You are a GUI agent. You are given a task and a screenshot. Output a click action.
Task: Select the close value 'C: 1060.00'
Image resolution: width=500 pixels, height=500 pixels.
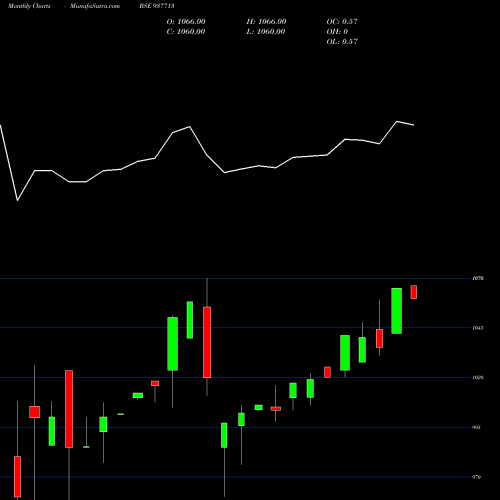[x=186, y=32]
